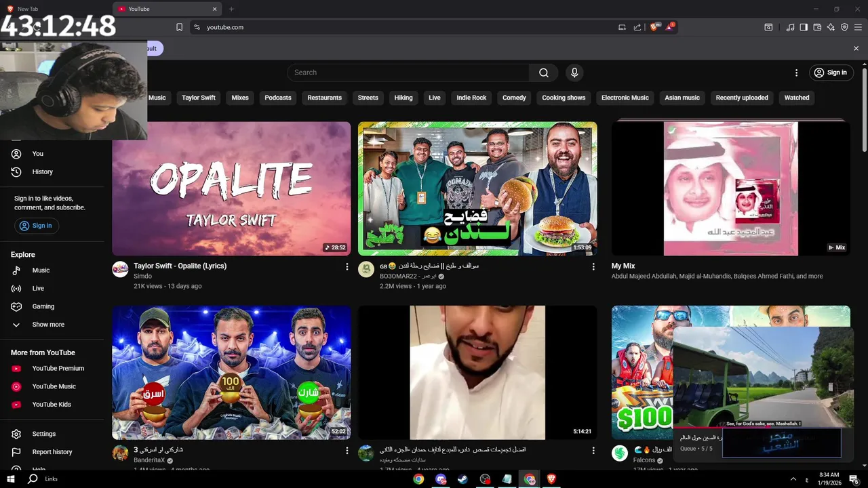Screen dimensions: 868x488
Task: Select the Recently uploaded filter chip
Action: (x=742, y=98)
